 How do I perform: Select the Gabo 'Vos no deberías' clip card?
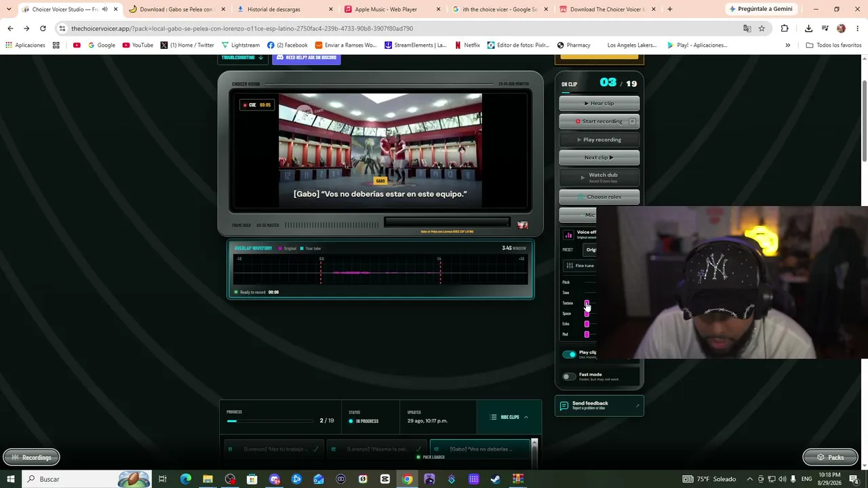point(480,449)
